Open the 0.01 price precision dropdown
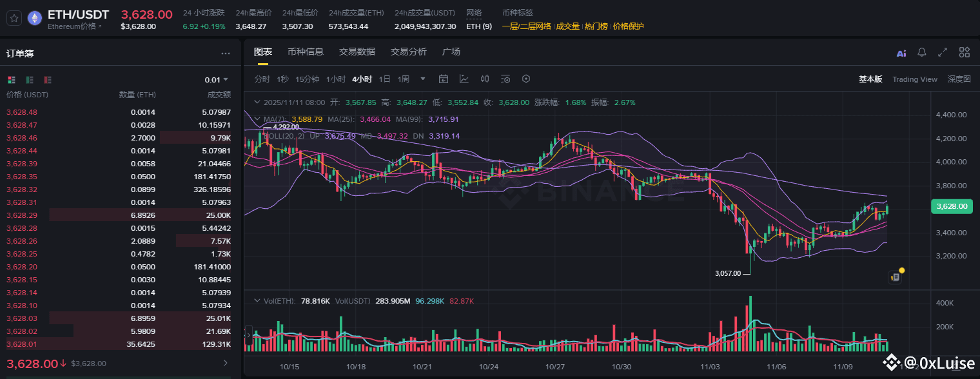The width and height of the screenshot is (980, 379). 217,80
